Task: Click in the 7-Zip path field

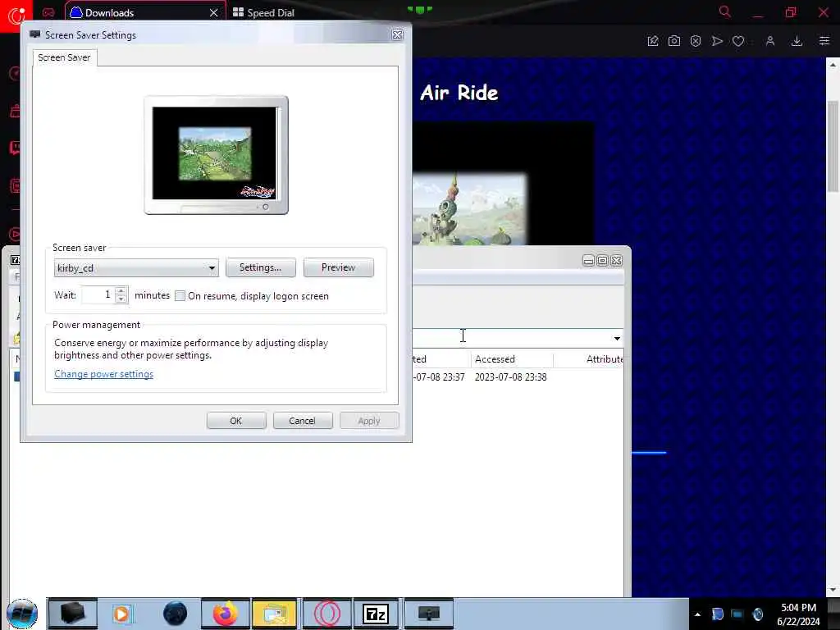Action: [x=512, y=337]
